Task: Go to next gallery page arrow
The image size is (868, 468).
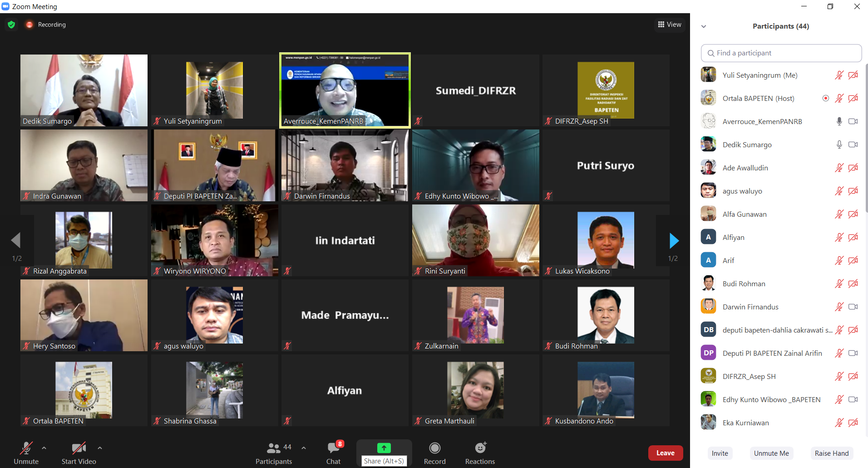Action: point(674,240)
